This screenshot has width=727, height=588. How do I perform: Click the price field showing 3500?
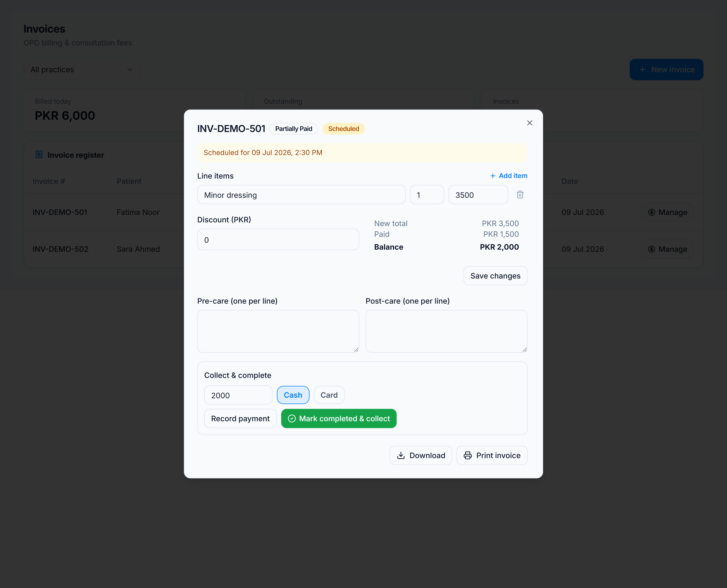pos(478,195)
